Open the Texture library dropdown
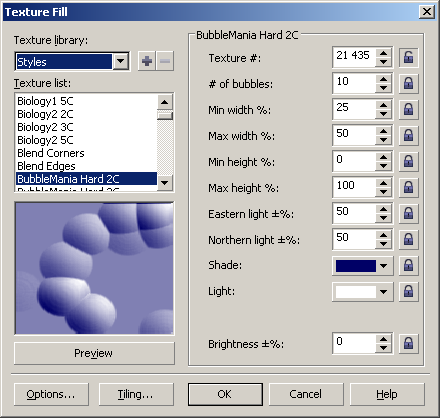Screen dimensions: 440x418 121,61
